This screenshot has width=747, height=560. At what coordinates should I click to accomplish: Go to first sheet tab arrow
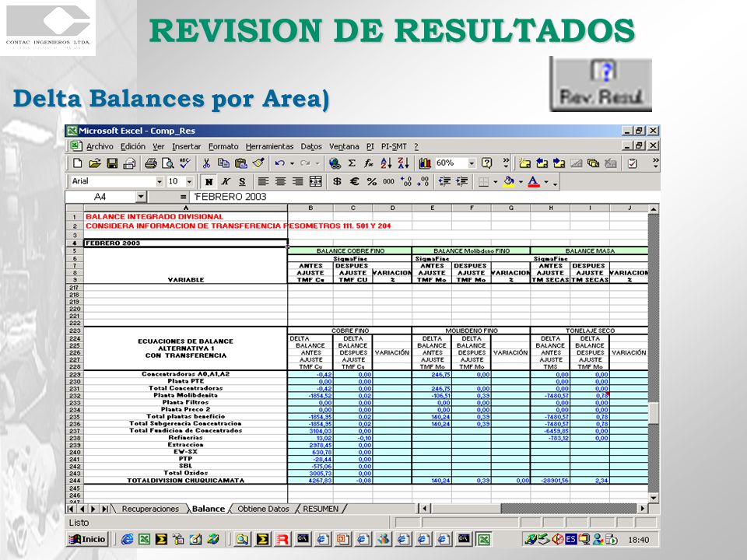[72, 509]
